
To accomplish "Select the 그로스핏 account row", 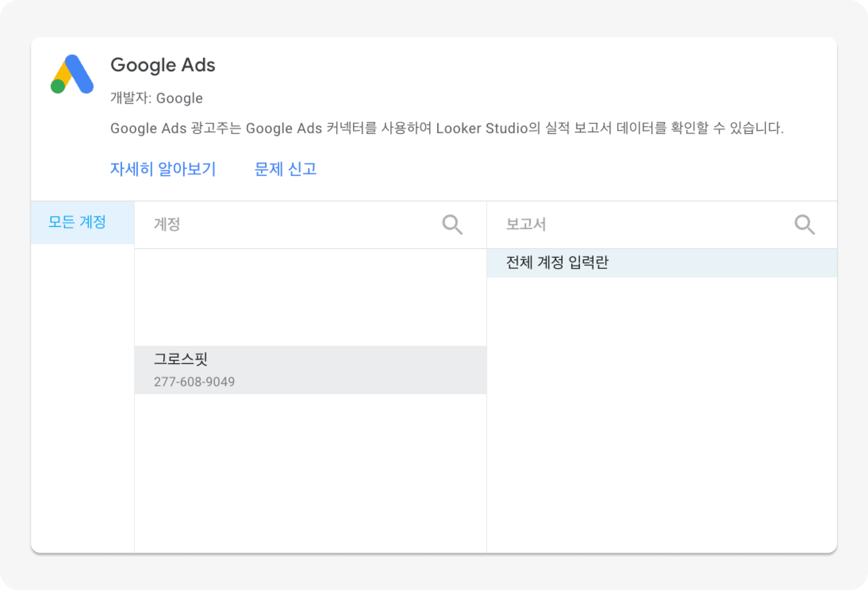I will 310,370.
